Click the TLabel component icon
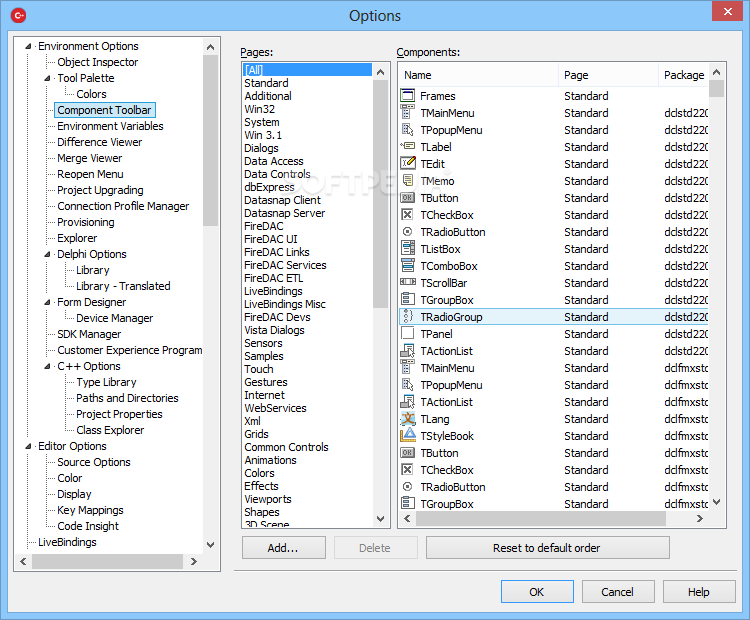Screen dimensions: 750x620 407,146
